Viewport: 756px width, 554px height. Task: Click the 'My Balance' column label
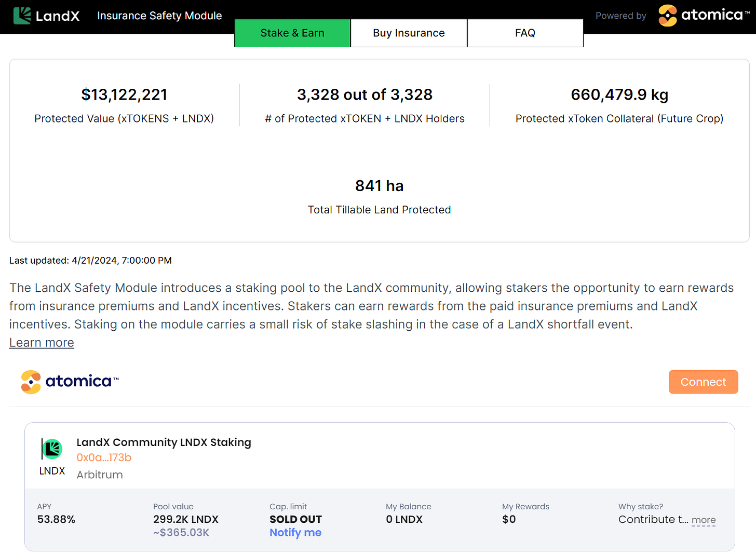point(409,506)
